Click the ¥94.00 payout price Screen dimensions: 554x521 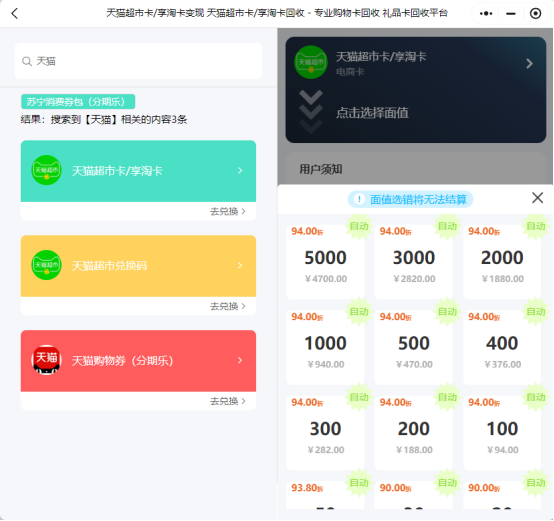pos(503,450)
